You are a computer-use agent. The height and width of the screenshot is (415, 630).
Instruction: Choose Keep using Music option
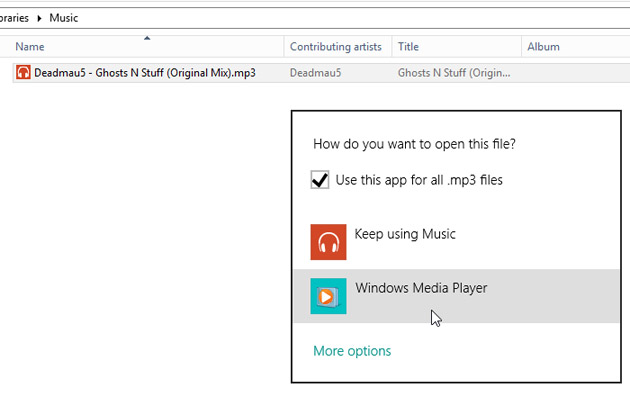[x=456, y=242]
